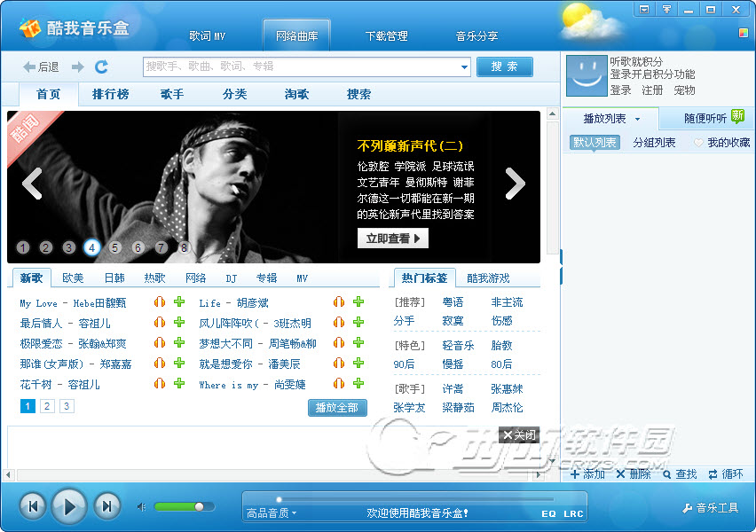Listen to 就是想爱你 - 潘美辰 headphone icon

pyautogui.click(x=339, y=363)
